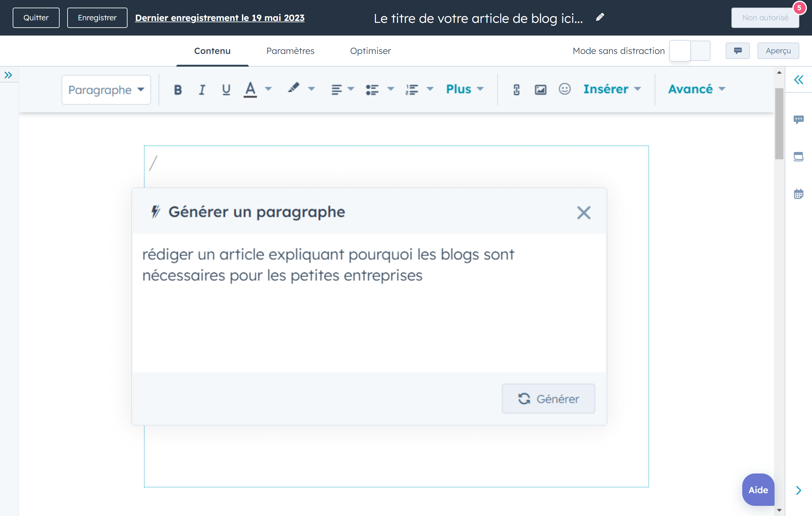This screenshot has height=516, width=812.
Task: Click the scrollbar down arrow
Action: click(779, 510)
